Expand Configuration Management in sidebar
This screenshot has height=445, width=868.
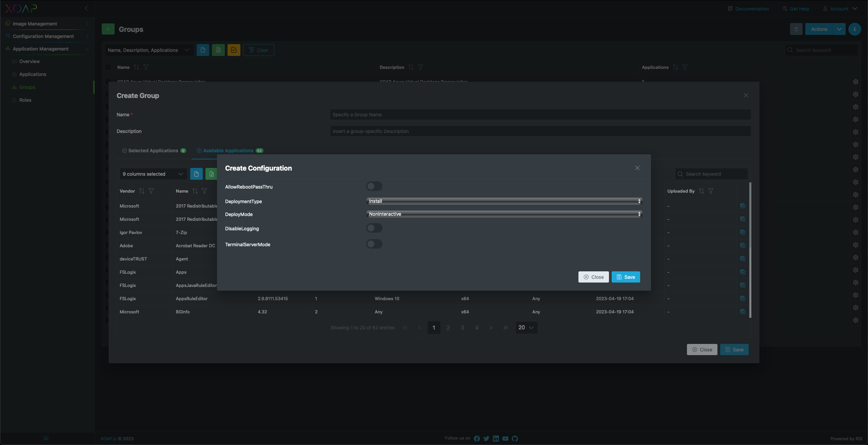[x=47, y=36]
